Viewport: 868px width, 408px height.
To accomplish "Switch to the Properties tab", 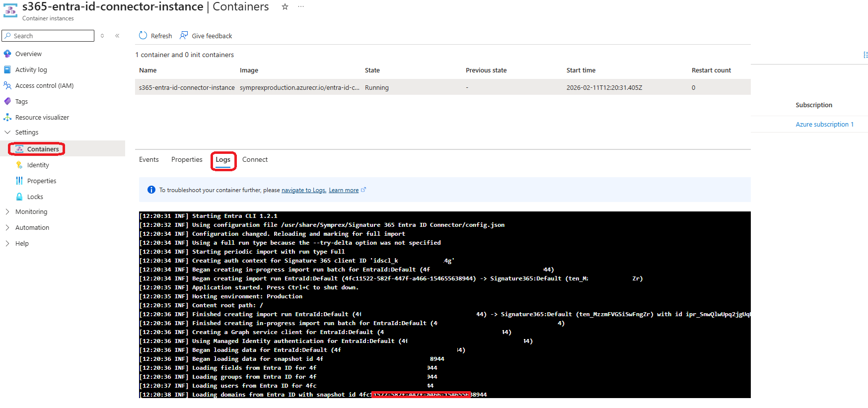I will (187, 159).
